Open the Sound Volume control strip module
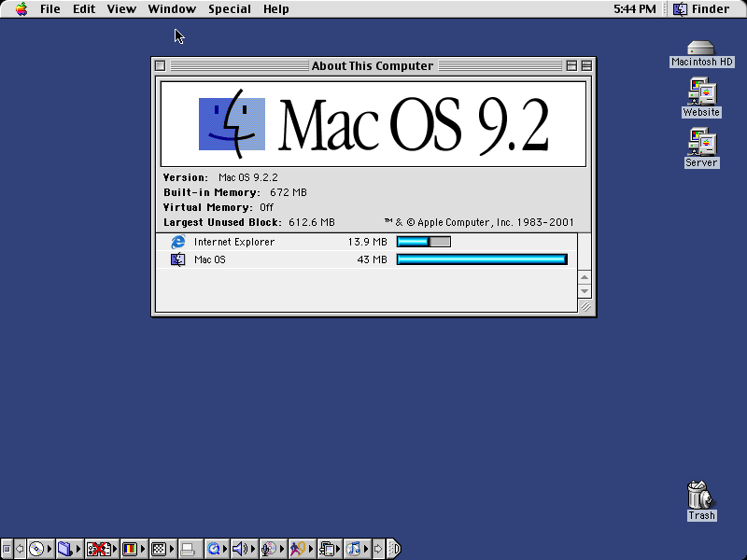The width and height of the screenshot is (747, 560). pyautogui.click(x=241, y=549)
